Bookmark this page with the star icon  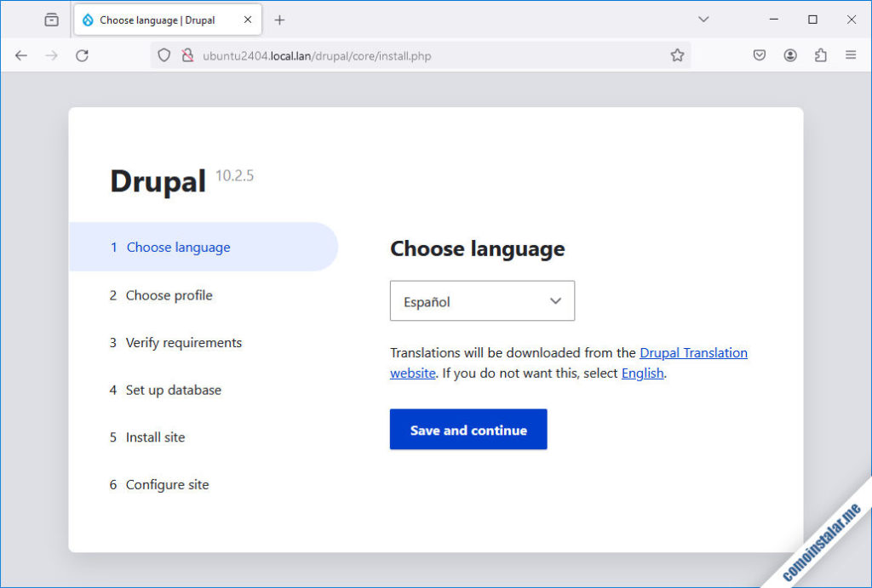[678, 54]
